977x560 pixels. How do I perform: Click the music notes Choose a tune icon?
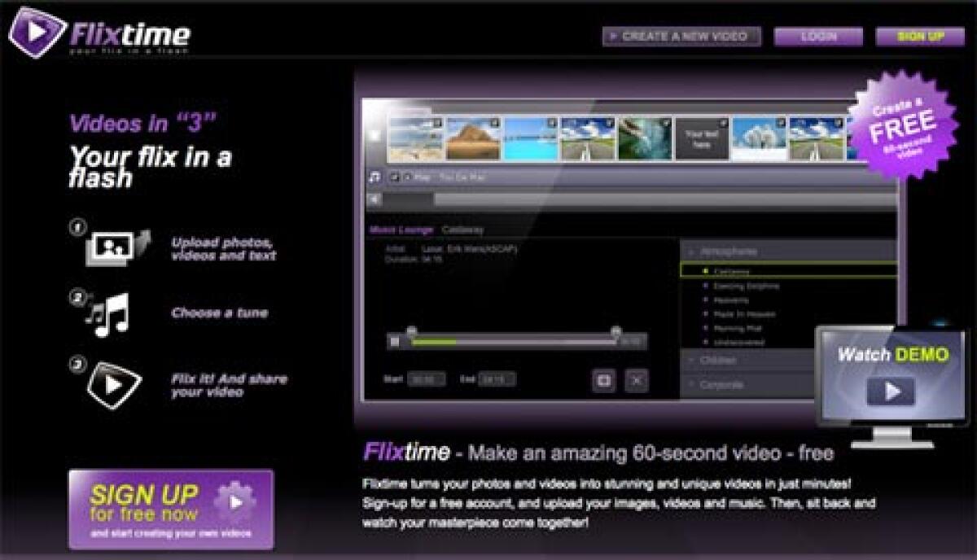(109, 314)
